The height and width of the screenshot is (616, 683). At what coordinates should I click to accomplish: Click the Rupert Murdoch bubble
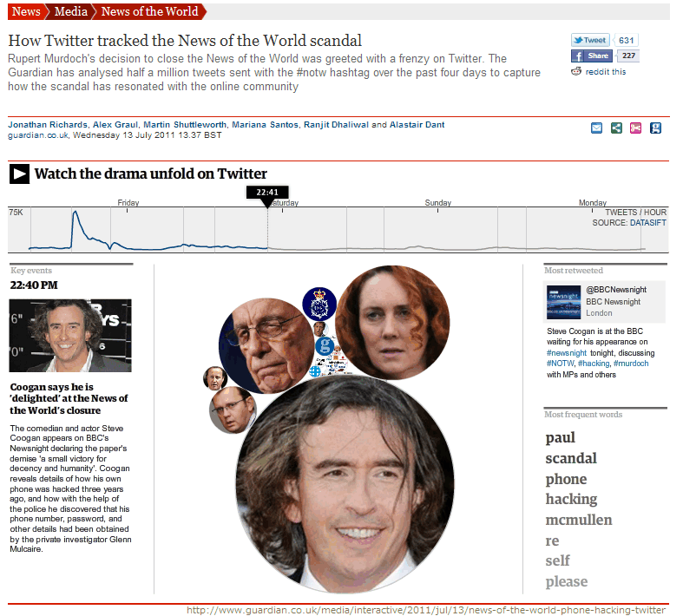tap(266, 345)
